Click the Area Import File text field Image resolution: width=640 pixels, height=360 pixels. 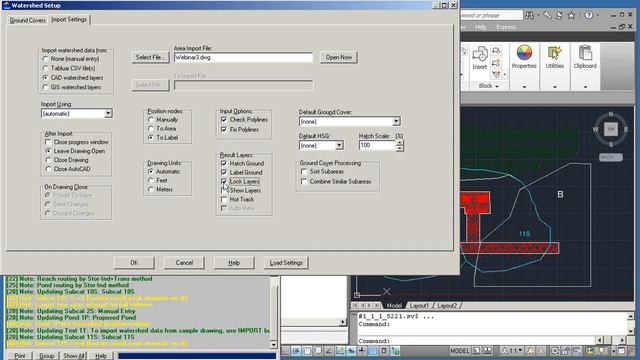click(243, 58)
